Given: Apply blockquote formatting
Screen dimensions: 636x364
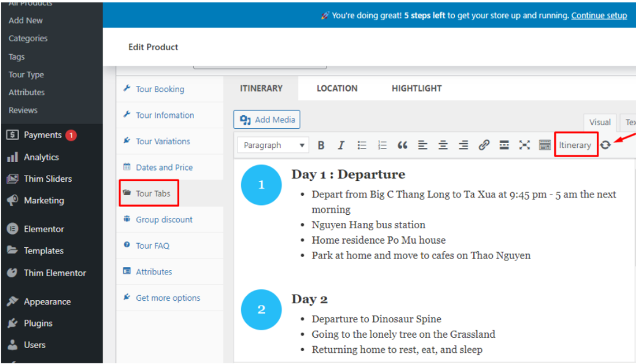Looking at the screenshot, I should click(402, 145).
